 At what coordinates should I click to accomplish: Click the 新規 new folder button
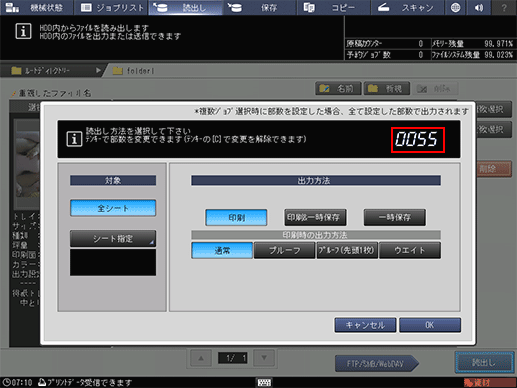click(x=387, y=89)
